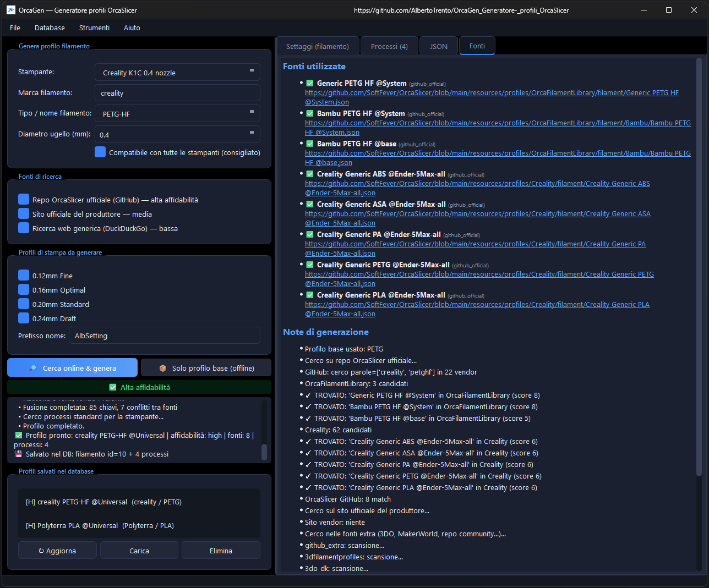Click green check icon beside Bambu PETG HF @base

310,144
